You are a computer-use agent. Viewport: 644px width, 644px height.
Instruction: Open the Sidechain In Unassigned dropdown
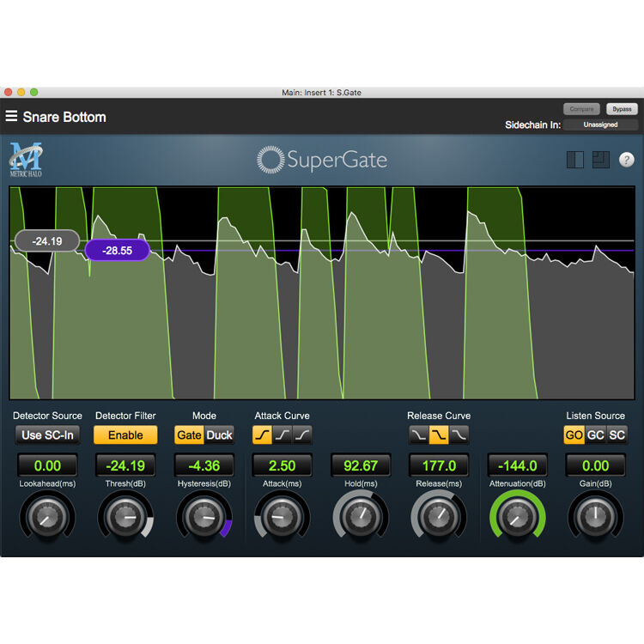click(x=600, y=125)
